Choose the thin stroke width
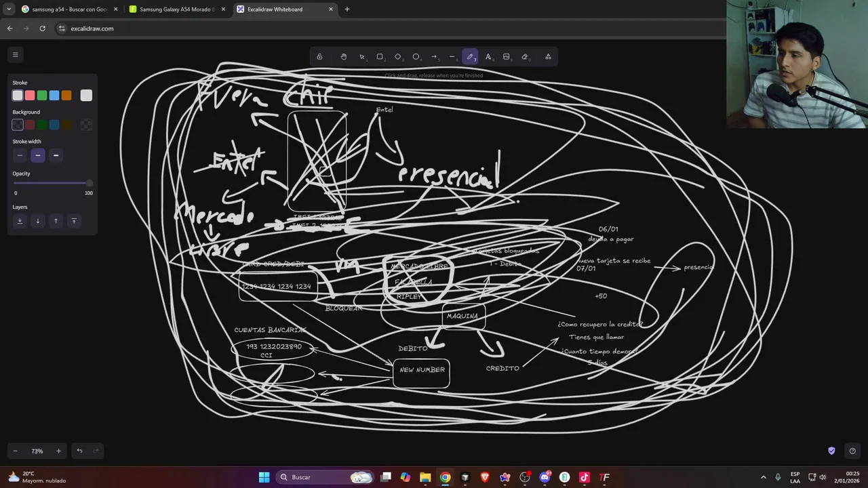The height and width of the screenshot is (488, 868). pyautogui.click(x=20, y=155)
